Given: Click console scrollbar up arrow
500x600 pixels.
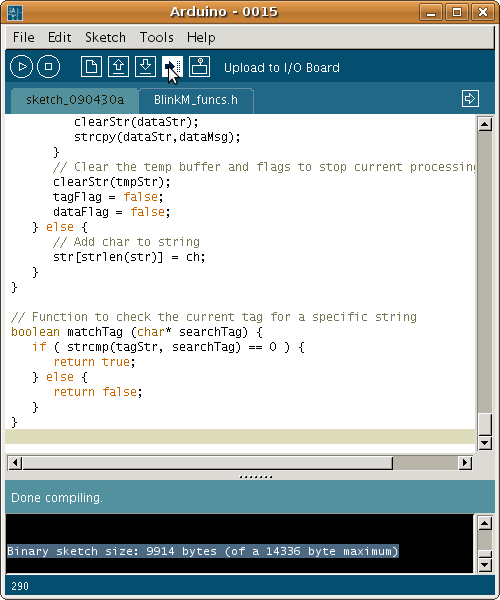Looking at the screenshot, I should [485, 523].
